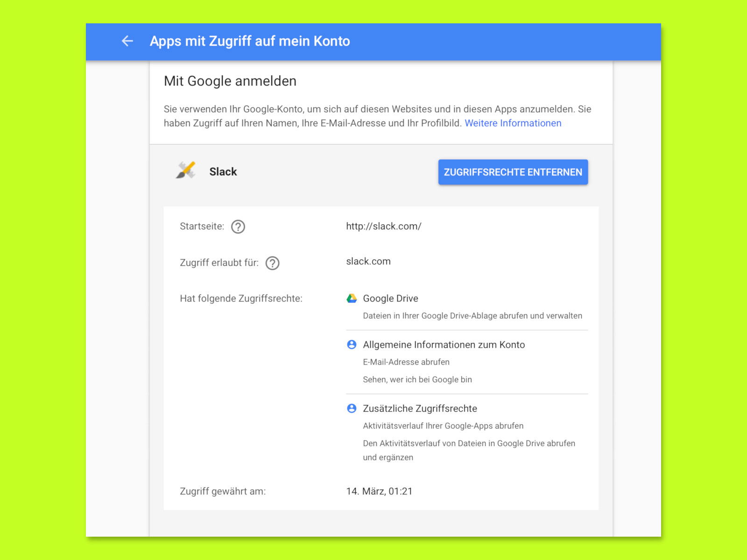Open the Weitere Informationen link
The image size is (747, 560).
point(513,123)
